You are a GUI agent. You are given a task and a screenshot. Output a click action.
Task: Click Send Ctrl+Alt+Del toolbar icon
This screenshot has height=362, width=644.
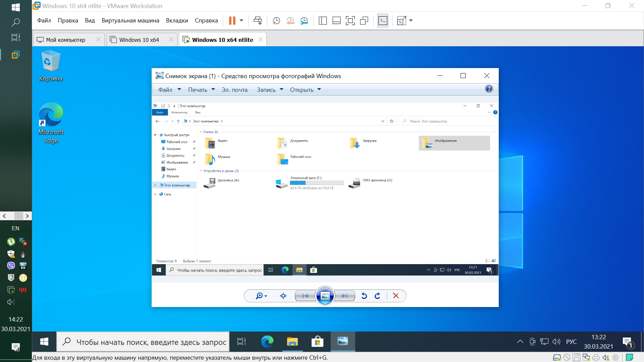[x=258, y=21]
